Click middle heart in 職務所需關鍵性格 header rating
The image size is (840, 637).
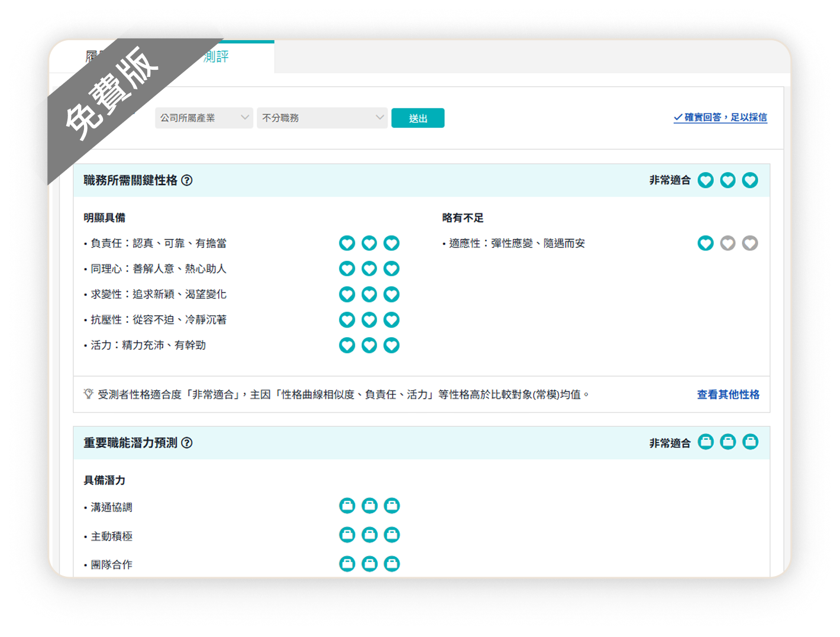(x=728, y=180)
